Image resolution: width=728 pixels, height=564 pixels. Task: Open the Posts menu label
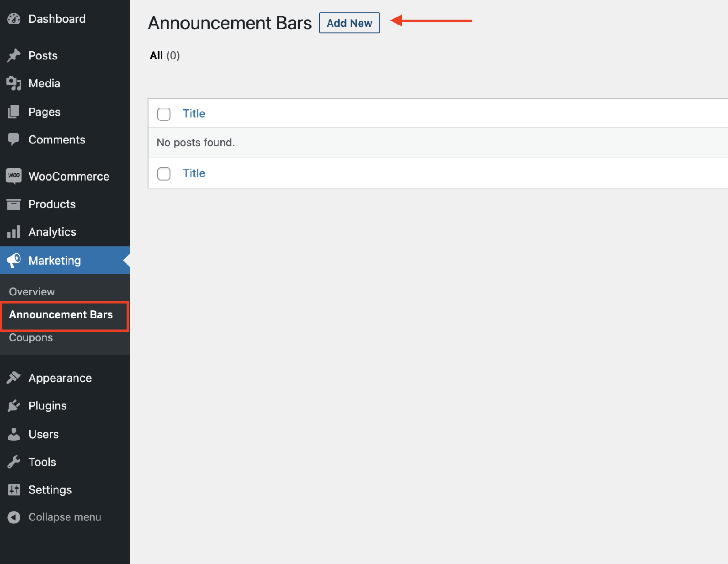tap(43, 55)
